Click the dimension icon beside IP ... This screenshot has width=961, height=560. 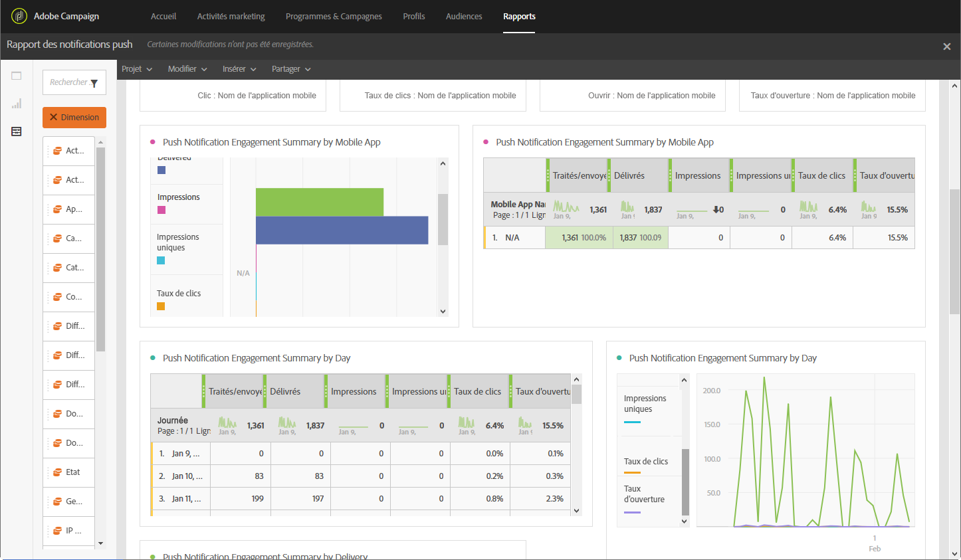point(58,531)
